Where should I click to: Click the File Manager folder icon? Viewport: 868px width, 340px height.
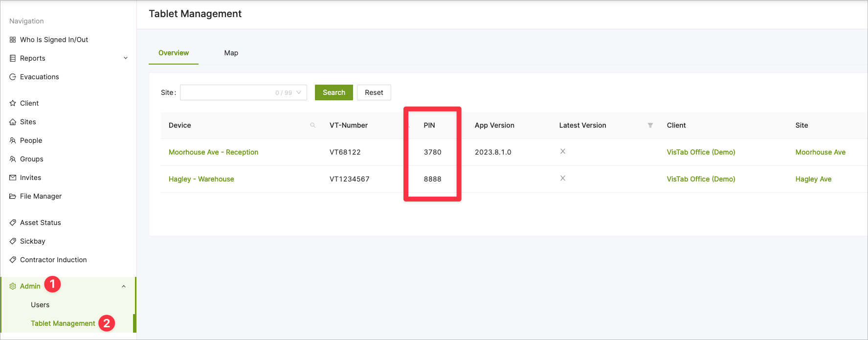[13, 196]
